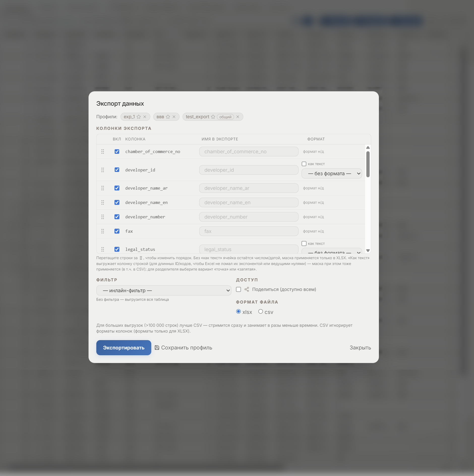Click the scroll-up arrow of column list

[x=368, y=147]
